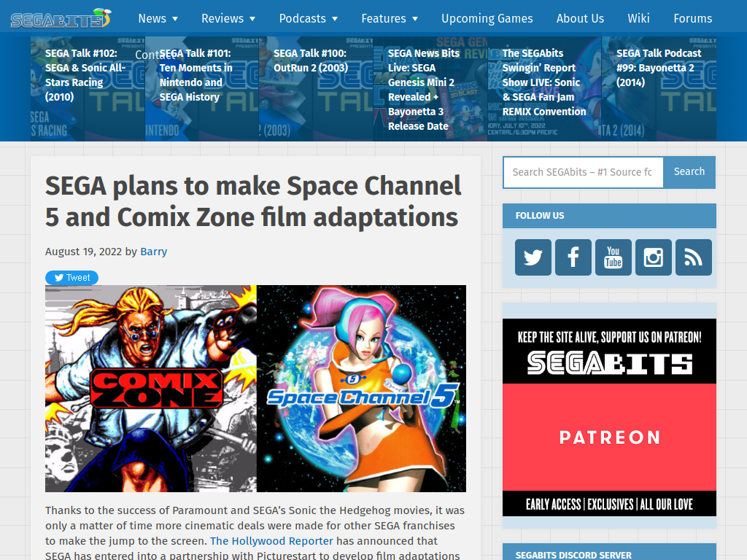This screenshot has height=560, width=747.
Task: Expand the Reviews dropdown menu
Action: [228, 18]
